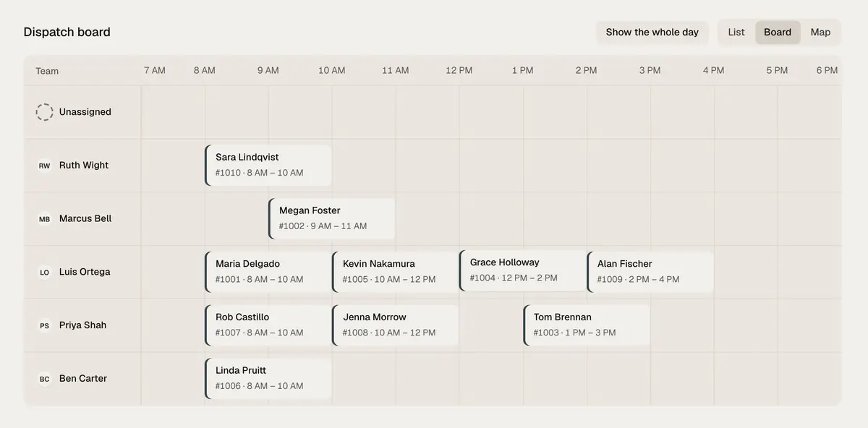The image size is (868, 428).
Task: Click the 3 PM time header
Action: point(650,71)
